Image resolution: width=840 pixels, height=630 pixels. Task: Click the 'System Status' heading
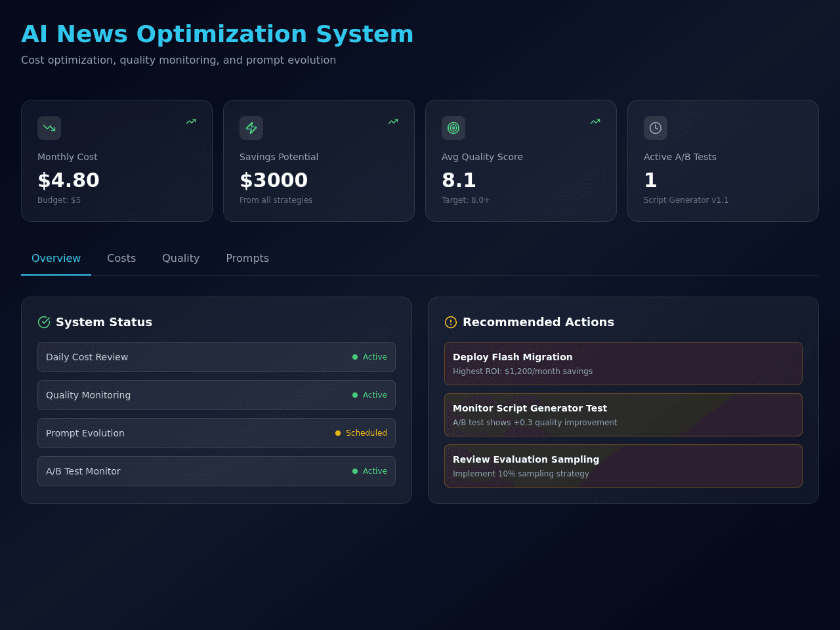click(104, 322)
